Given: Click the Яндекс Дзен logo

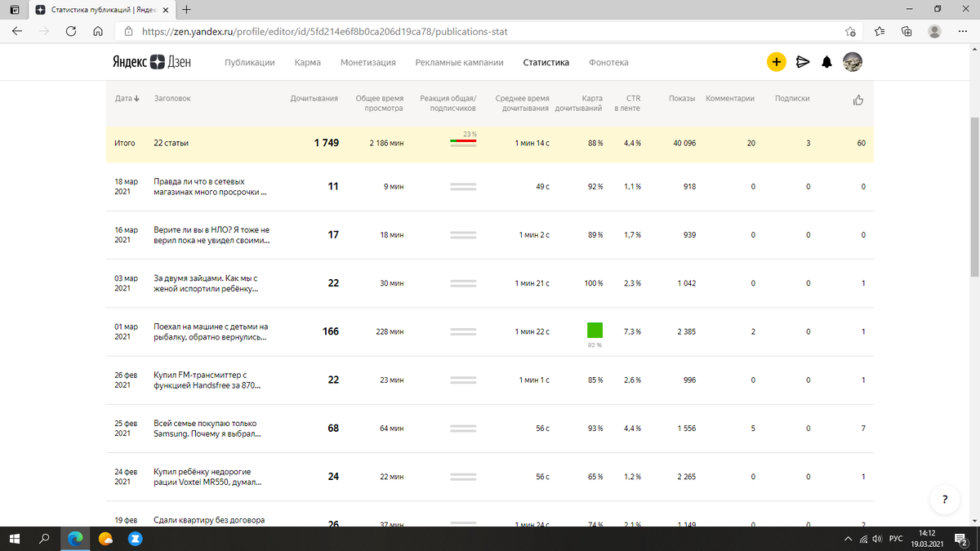Looking at the screenshot, I should [x=151, y=62].
